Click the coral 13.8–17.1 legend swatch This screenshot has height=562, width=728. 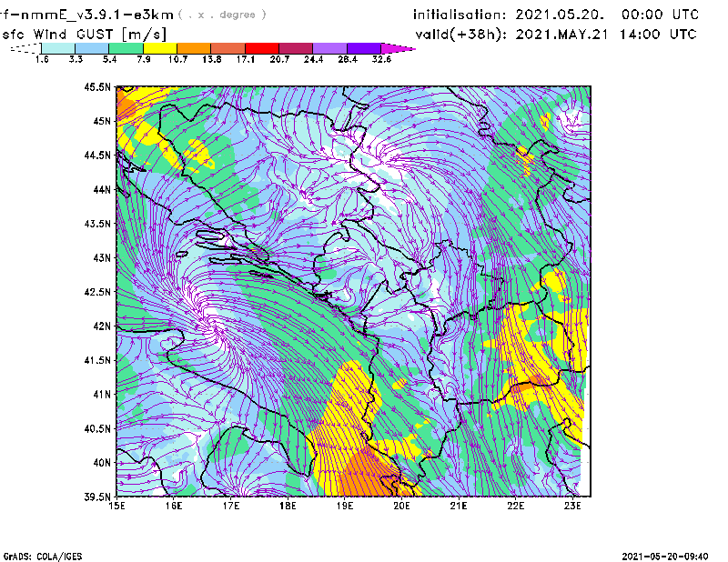(228, 48)
